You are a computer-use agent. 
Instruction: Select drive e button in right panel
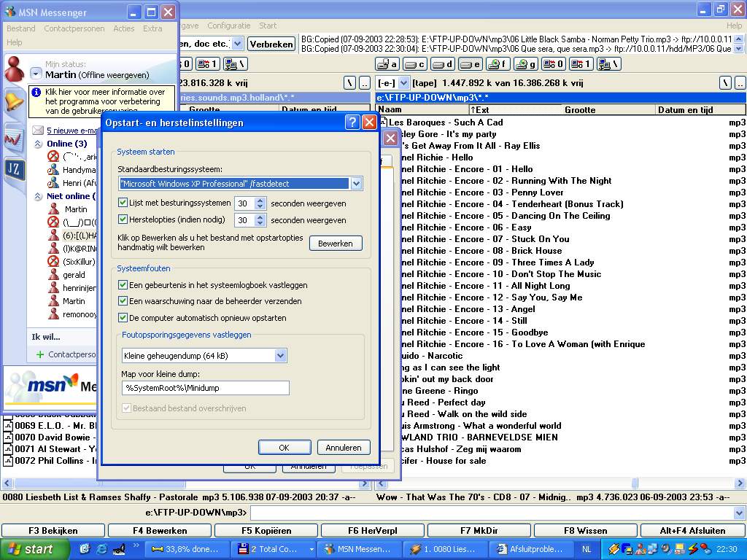click(x=471, y=64)
